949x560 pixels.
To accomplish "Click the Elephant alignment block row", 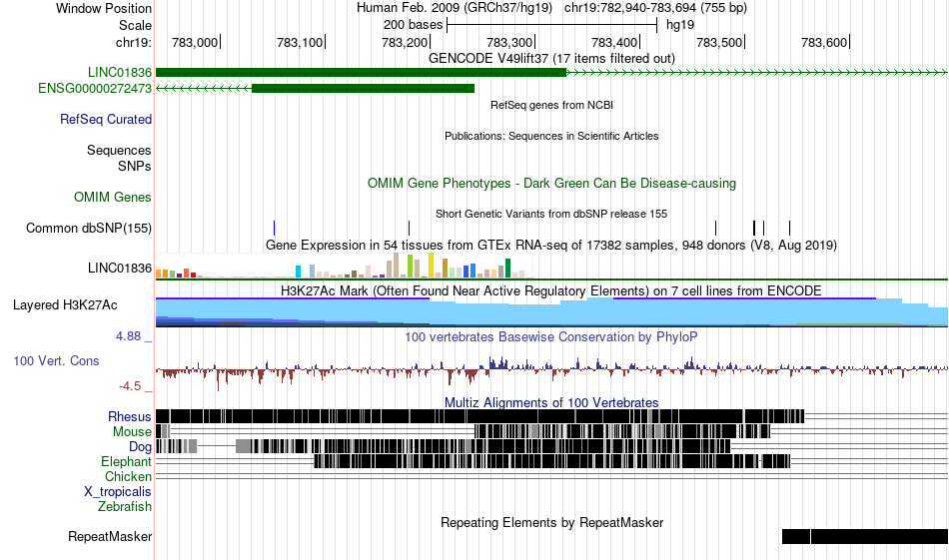I will (x=552, y=462).
